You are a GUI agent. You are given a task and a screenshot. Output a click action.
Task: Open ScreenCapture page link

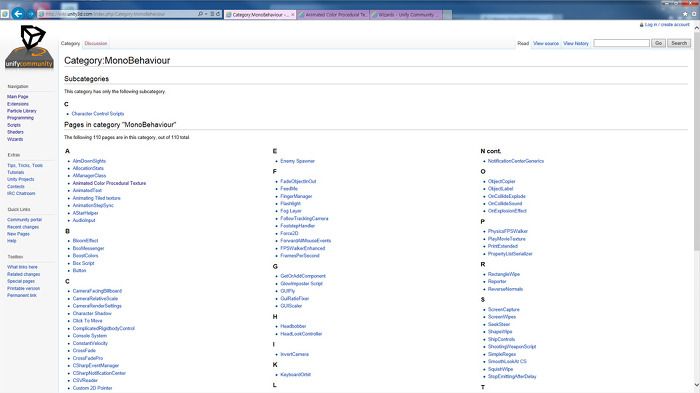(504, 309)
